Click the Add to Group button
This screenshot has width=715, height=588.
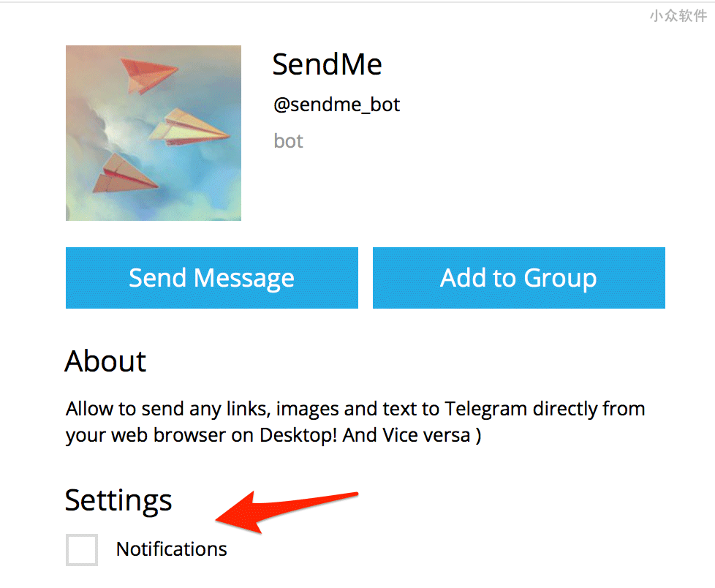519,278
